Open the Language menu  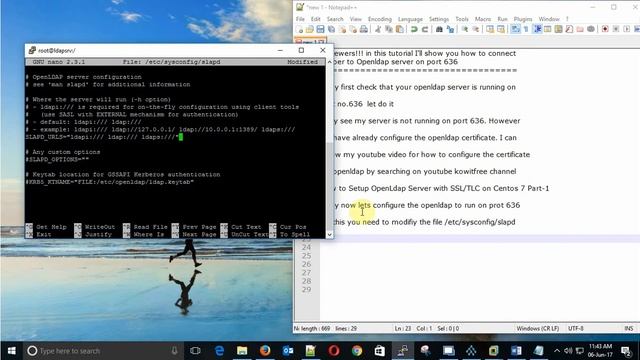click(410, 19)
